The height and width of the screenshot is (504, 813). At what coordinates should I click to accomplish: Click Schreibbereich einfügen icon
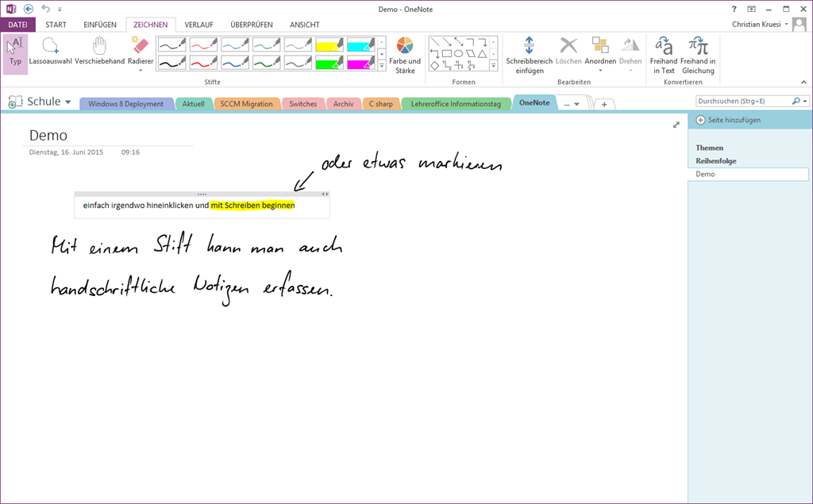coord(529,46)
